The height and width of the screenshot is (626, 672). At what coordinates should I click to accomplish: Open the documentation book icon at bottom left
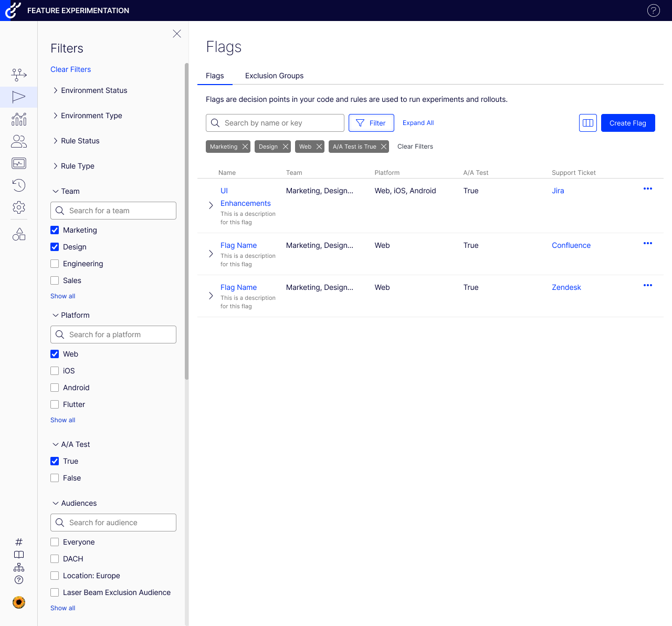tap(19, 555)
